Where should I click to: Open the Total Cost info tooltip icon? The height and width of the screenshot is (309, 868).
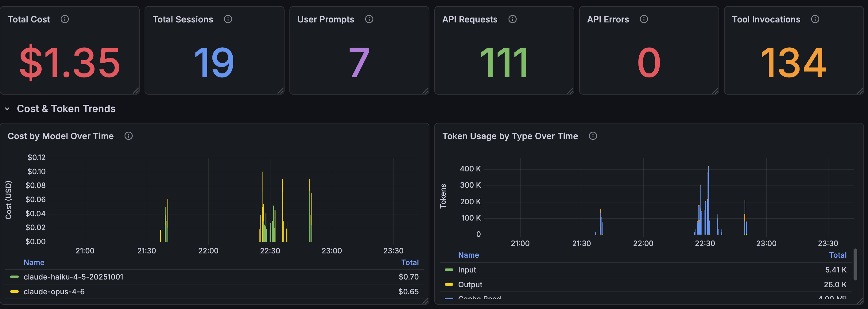(x=65, y=19)
